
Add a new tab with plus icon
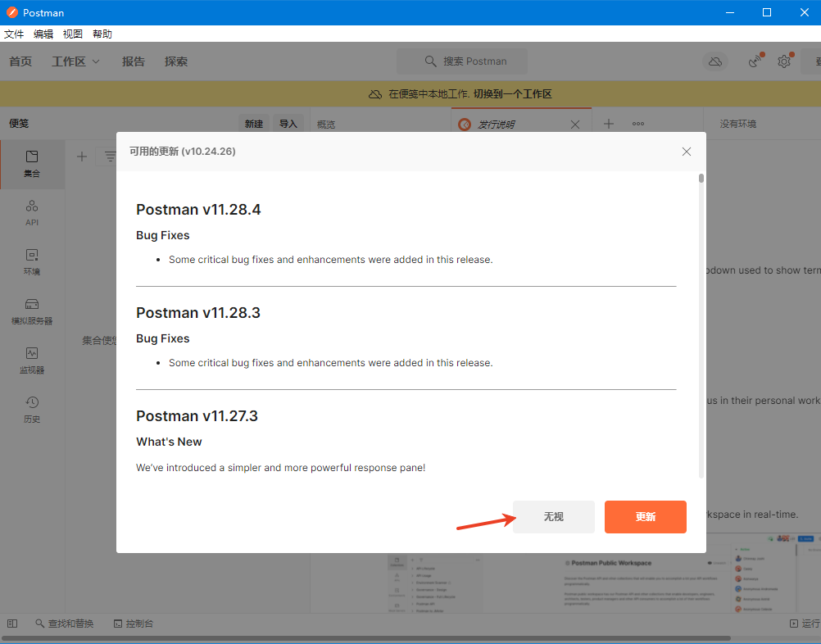click(x=609, y=124)
